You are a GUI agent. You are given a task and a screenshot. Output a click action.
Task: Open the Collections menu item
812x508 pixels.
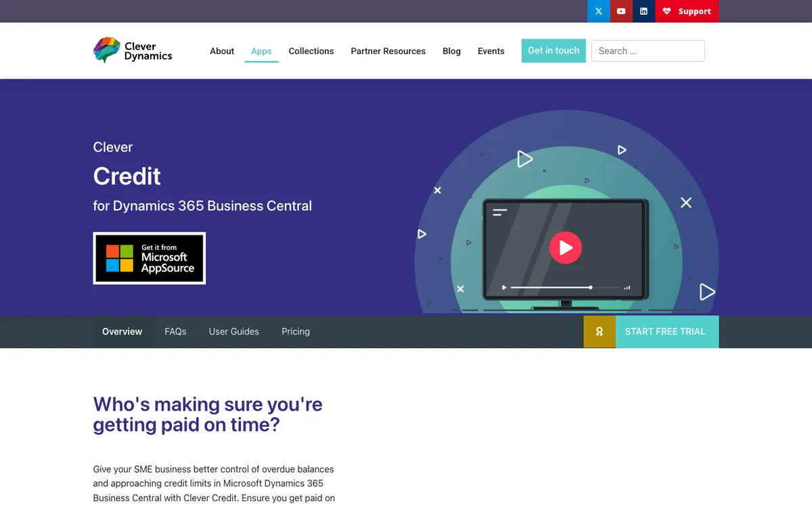tap(311, 51)
